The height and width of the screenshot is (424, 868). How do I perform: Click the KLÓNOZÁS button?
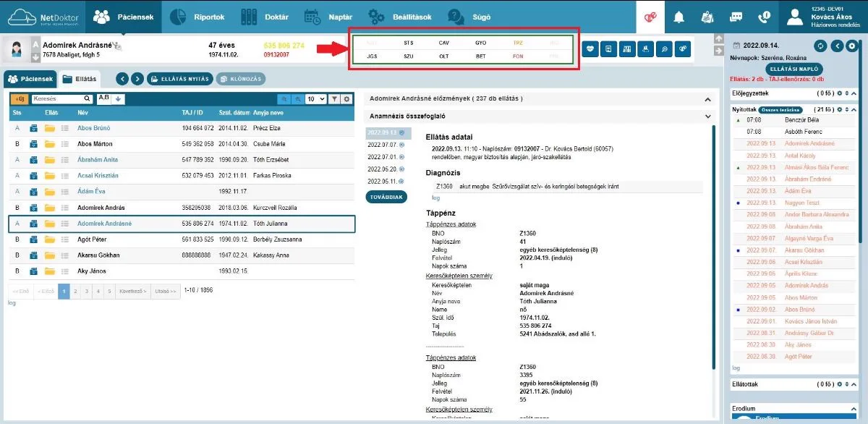click(x=241, y=78)
